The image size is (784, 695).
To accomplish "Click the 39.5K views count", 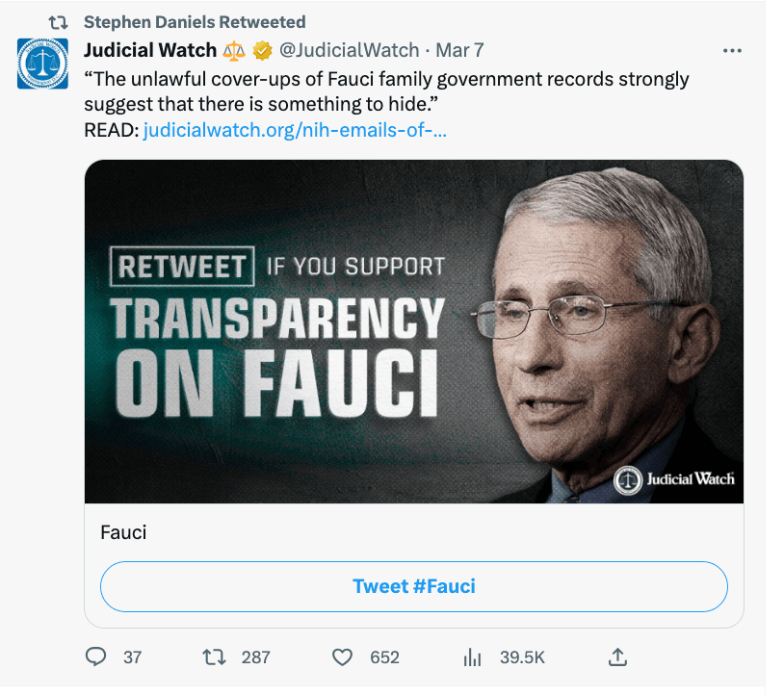I will click(522, 657).
